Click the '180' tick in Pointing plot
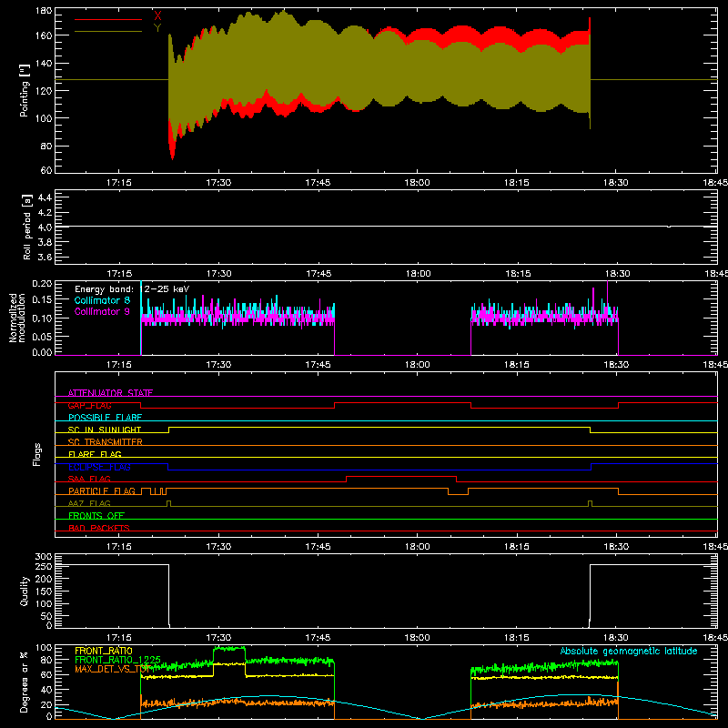The image size is (728, 728). point(44,11)
